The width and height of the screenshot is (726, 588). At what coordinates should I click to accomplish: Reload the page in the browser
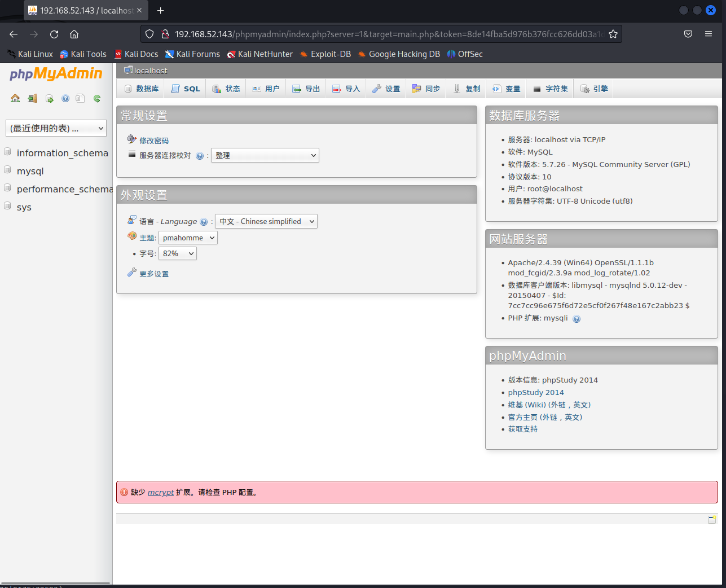pos(54,34)
